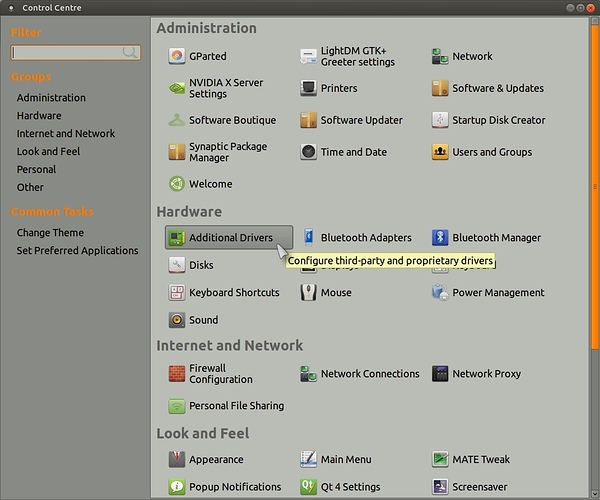Open Popup Notifications icon
Image resolution: width=600 pixels, height=500 pixels.
click(x=177, y=487)
